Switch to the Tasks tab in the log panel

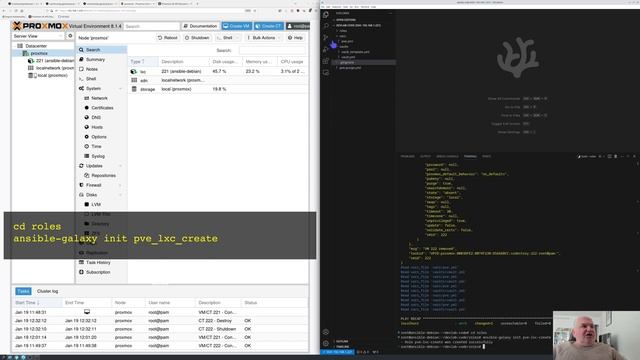pos(23,291)
